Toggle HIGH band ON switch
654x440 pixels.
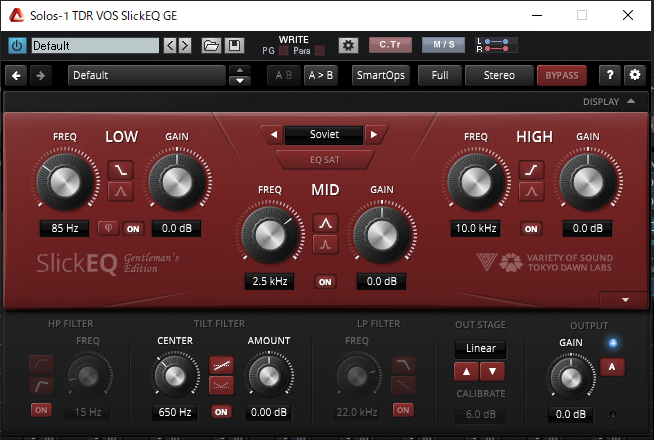pos(531,229)
